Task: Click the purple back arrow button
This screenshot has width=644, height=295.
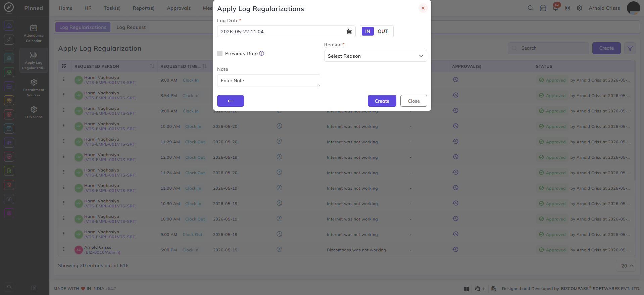Action: (x=231, y=101)
